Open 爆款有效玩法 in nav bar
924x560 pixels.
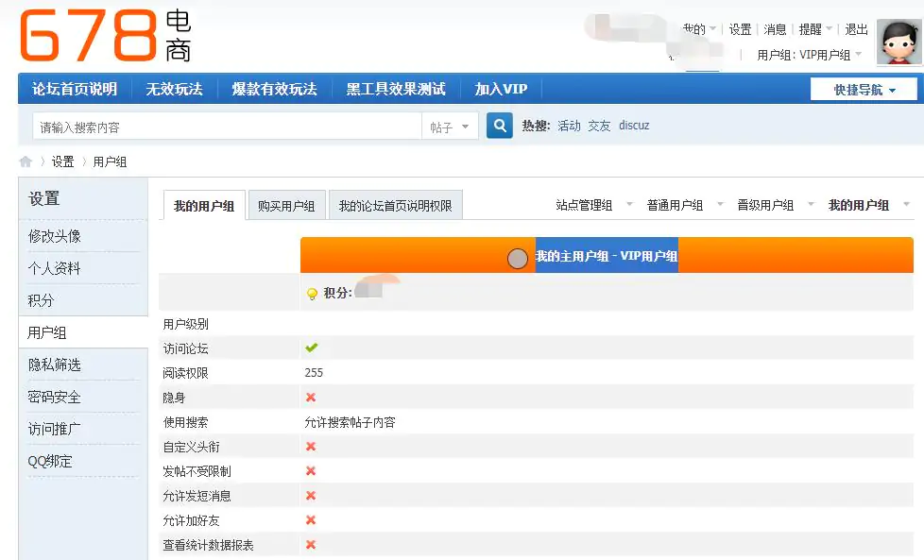(275, 89)
